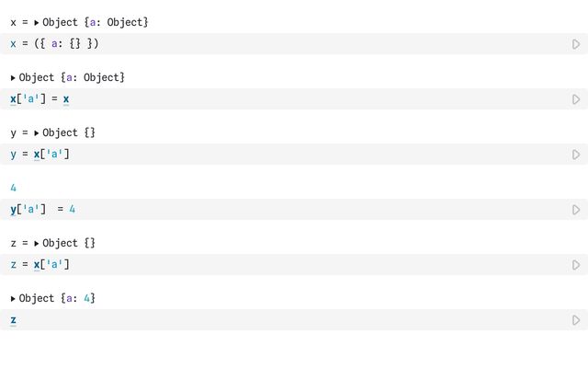Click the z reference in last cell
The image size is (588, 368).
(x=13, y=320)
